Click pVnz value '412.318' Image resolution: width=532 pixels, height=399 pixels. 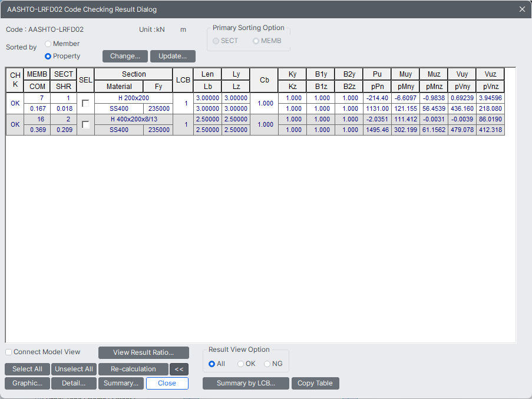(490, 130)
